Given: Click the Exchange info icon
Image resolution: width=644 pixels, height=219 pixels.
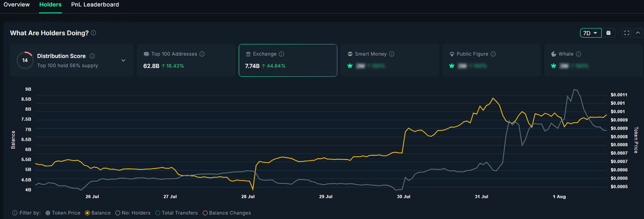Looking at the screenshot, I should pyautogui.click(x=281, y=54).
